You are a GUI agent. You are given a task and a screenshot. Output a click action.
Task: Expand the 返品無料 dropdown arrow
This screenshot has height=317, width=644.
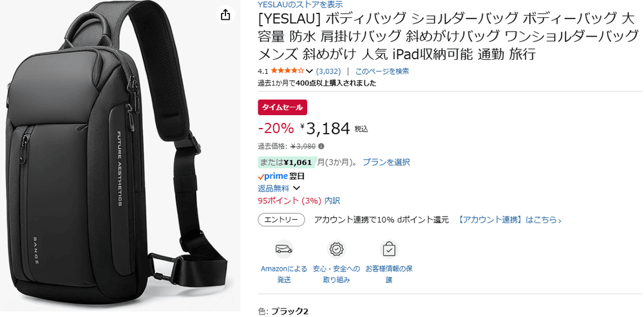(x=297, y=188)
